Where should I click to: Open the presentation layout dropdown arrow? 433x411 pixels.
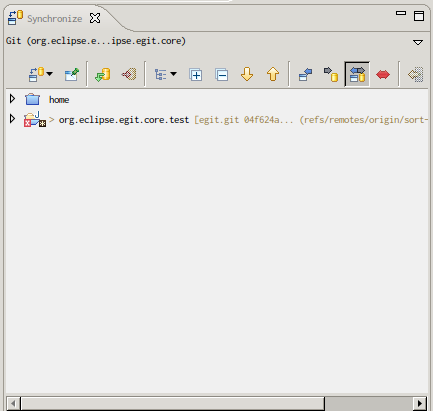174,74
